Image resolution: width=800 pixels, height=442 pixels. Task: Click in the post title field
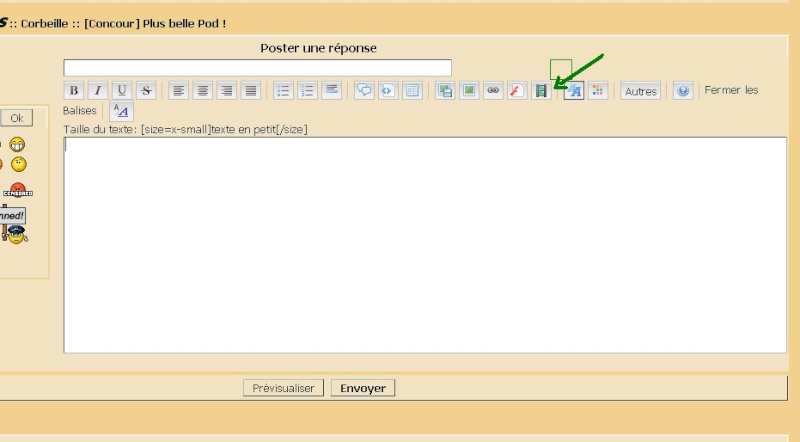[258, 68]
